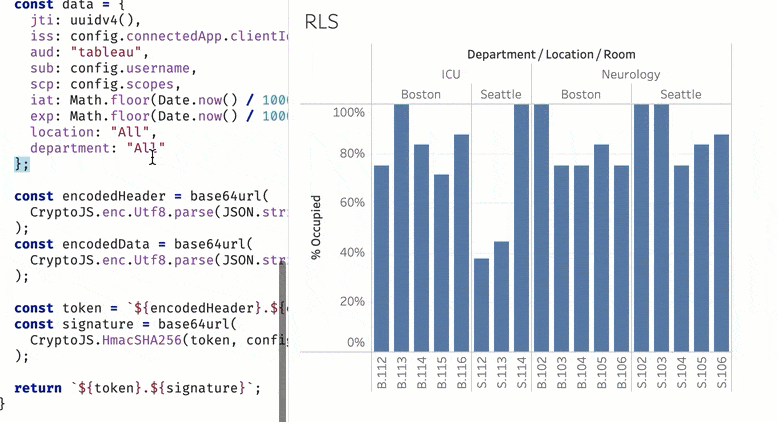The image size is (778, 422).
Task: Click the Boston header under Neurology
Action: click(x=581, y=95)
